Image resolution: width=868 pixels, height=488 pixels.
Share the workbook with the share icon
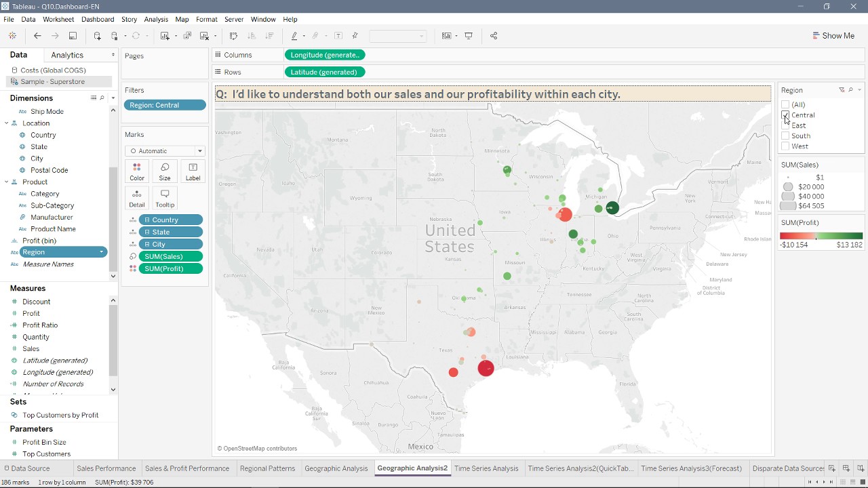(x=494, y=36)
